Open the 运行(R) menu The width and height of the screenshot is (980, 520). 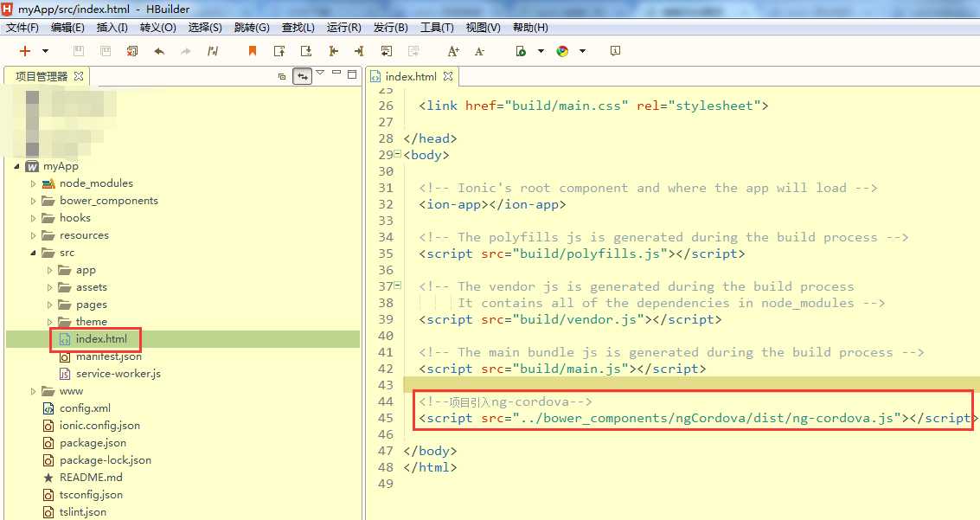point(343,28)
